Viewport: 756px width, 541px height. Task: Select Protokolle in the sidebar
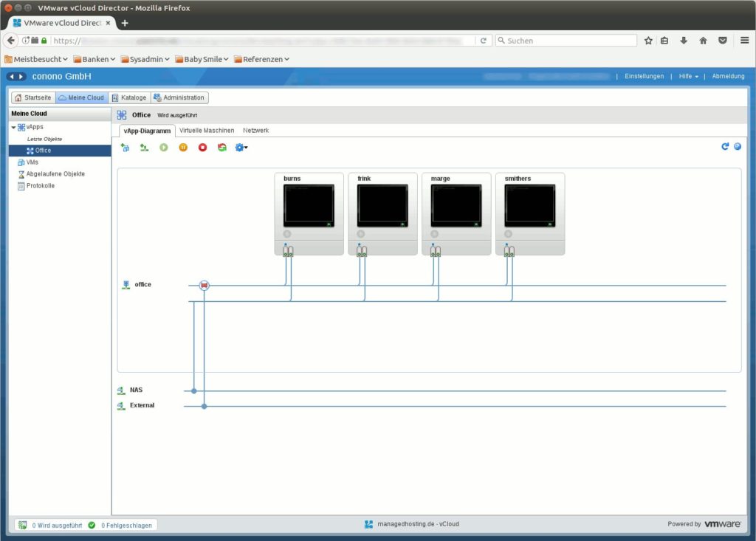(36, 186)
